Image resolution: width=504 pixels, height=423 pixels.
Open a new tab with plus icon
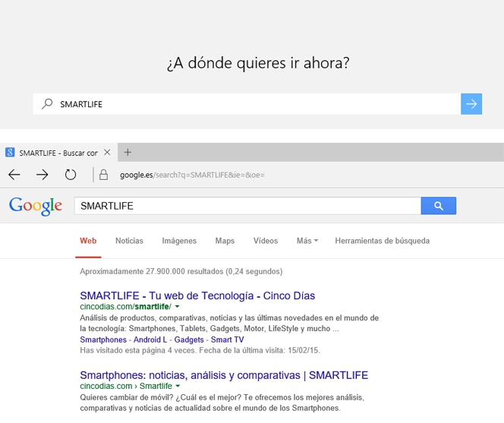point(128,152)
